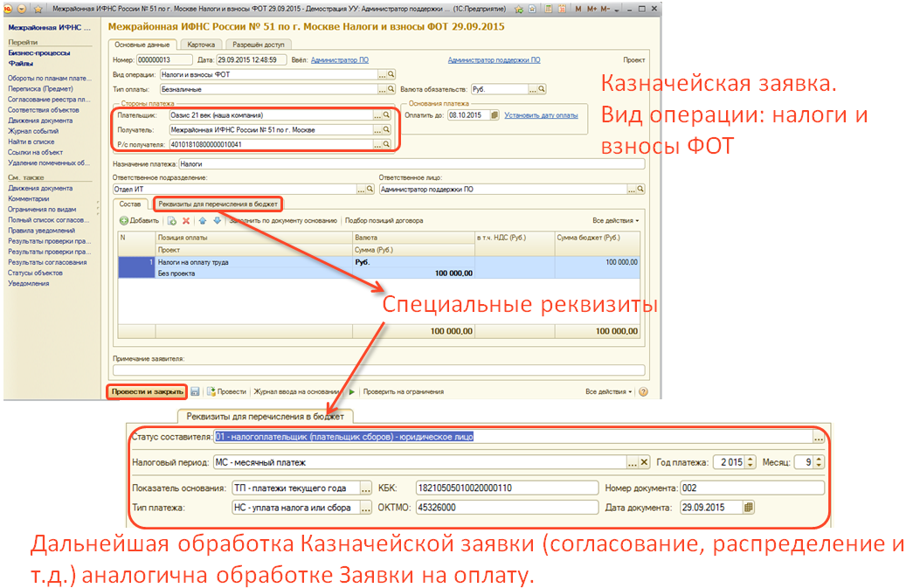
Task: Move the row down with the blue arrow
Action: [217, 220]
